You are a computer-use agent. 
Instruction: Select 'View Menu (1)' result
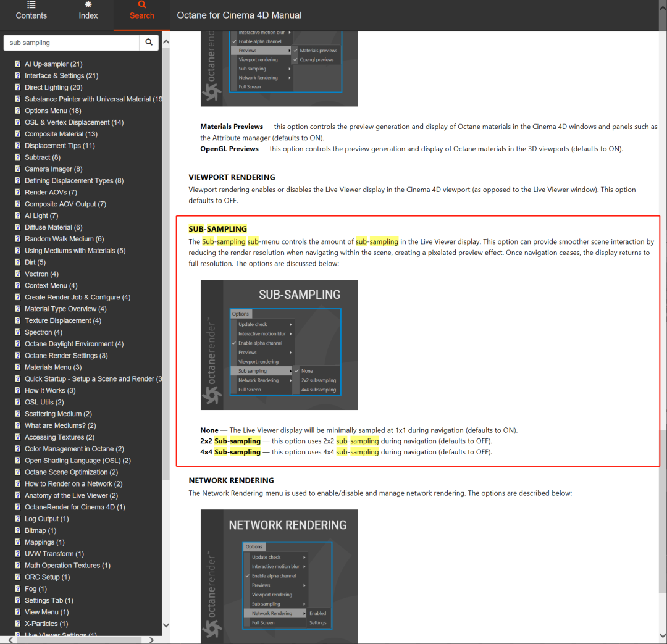point(46,612)
